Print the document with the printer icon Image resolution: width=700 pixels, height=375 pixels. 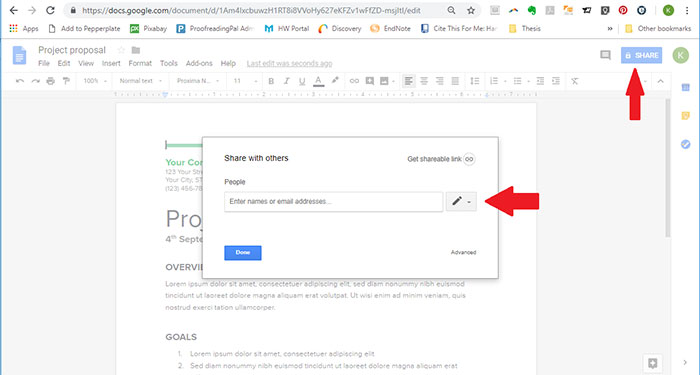click(50, 81)
